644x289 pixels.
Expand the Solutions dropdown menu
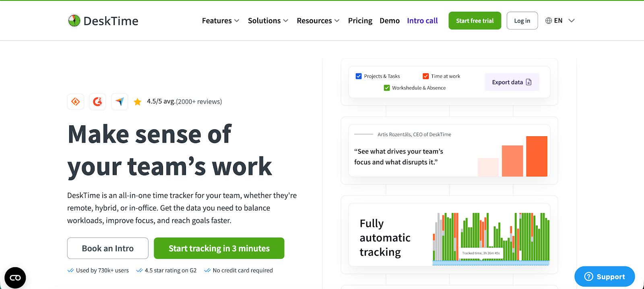268,21
